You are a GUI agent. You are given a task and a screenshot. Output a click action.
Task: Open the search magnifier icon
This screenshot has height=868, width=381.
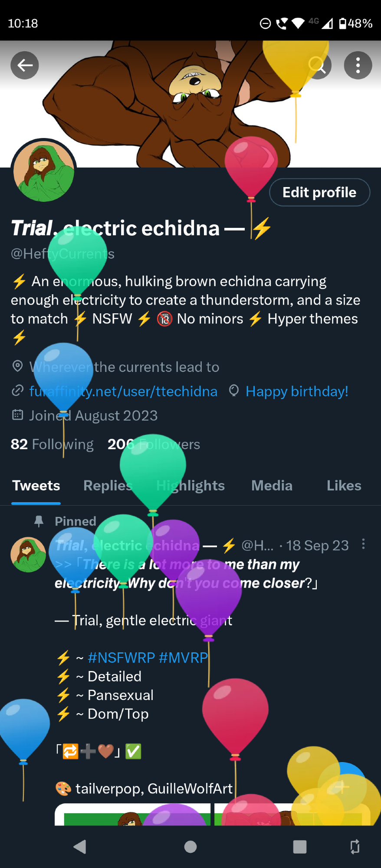click(318, 66)
